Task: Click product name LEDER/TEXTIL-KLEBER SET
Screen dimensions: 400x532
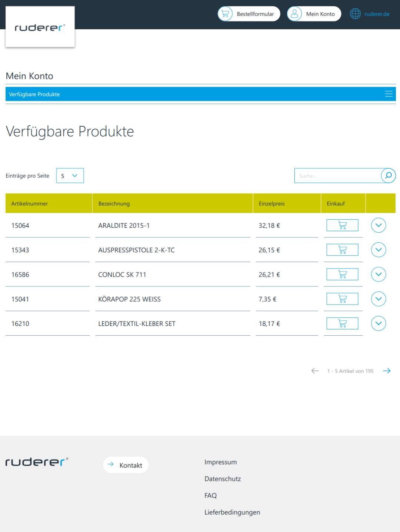Action: [137, 324]
